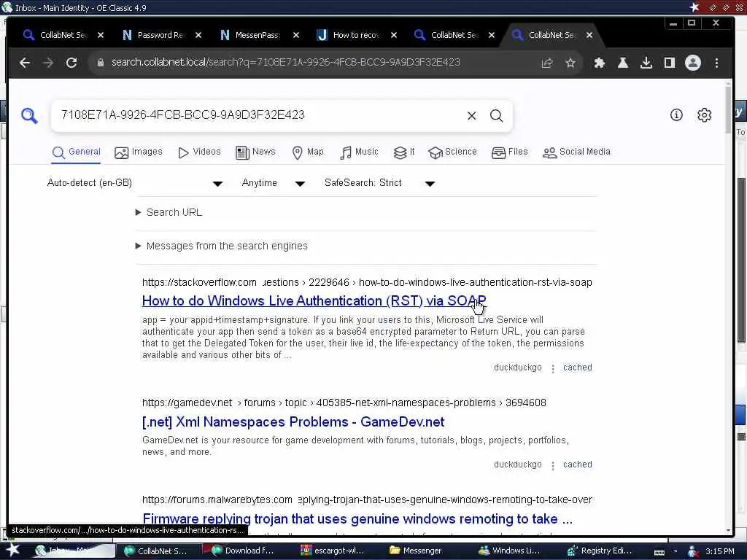Close the How to recov... browser tab

(x=393, y=35)
